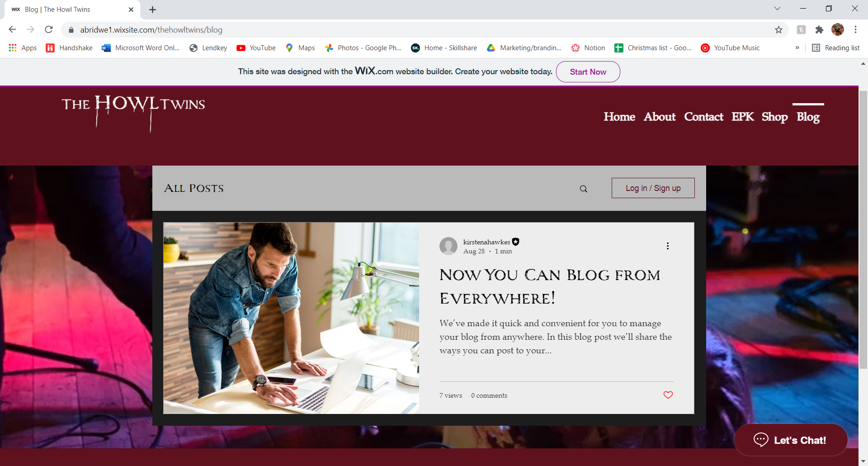This screenshot has height=466, width=868.
Task: Open the About page in site navigation
Action: point(660,117)
